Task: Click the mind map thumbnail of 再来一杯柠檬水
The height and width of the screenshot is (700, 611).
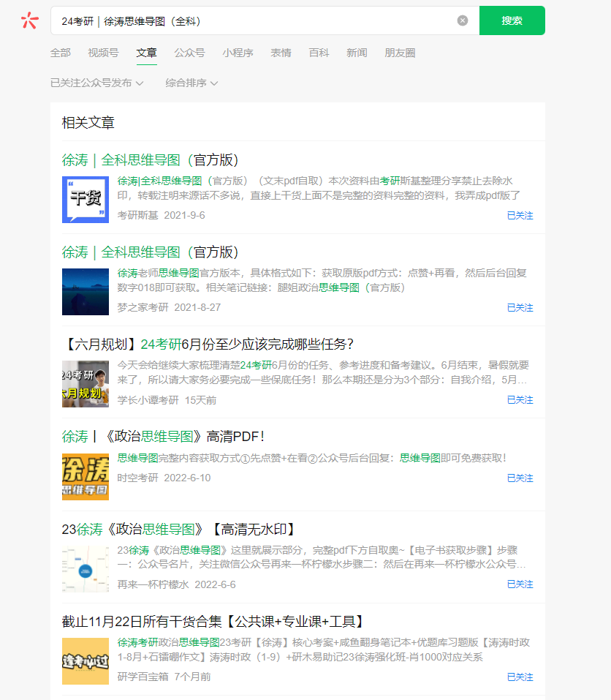Action: pos(86,569)
